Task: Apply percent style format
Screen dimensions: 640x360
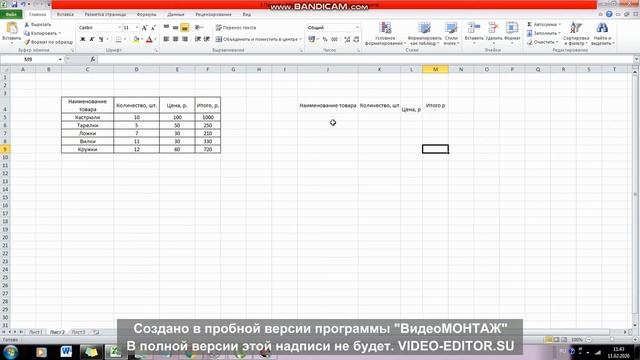Action: pyautogui.click(x=325, y=39)
